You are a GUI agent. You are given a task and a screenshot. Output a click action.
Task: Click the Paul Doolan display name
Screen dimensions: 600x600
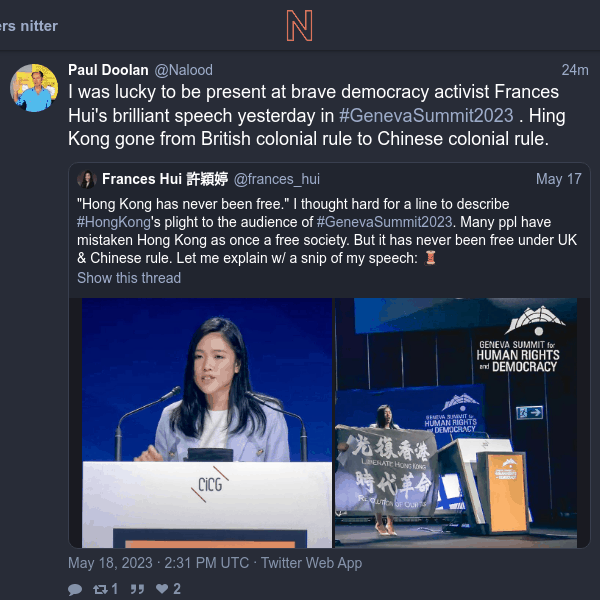[108, 70]
